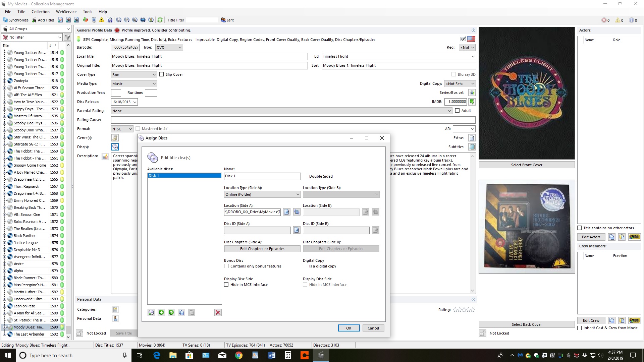Click the Personal Data person icon
644x362 pixels.
pyautogui.click(x=115, y=318)
